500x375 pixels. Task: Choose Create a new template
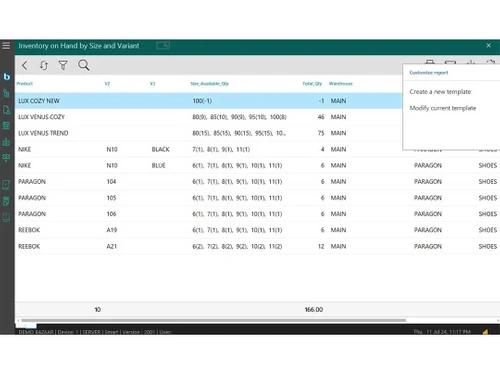click(440, 92)
